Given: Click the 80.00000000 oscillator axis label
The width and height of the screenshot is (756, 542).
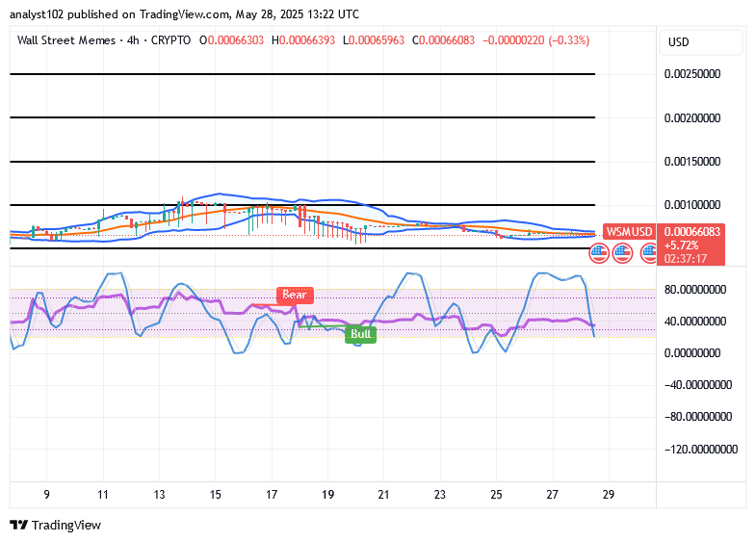Looking at the screenshot, I should tap(695, 290).
